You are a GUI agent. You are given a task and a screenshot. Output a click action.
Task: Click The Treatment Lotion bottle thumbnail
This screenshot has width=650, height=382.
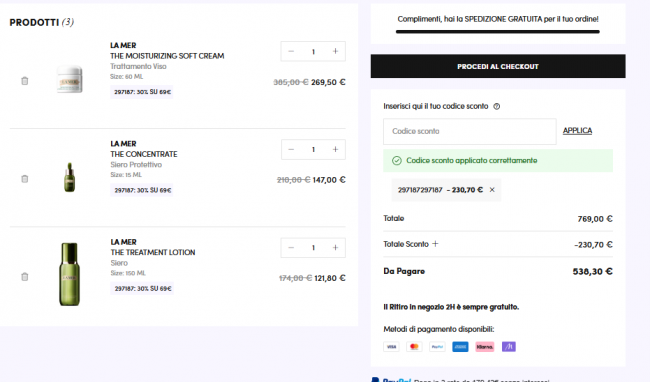coord(70,274)
